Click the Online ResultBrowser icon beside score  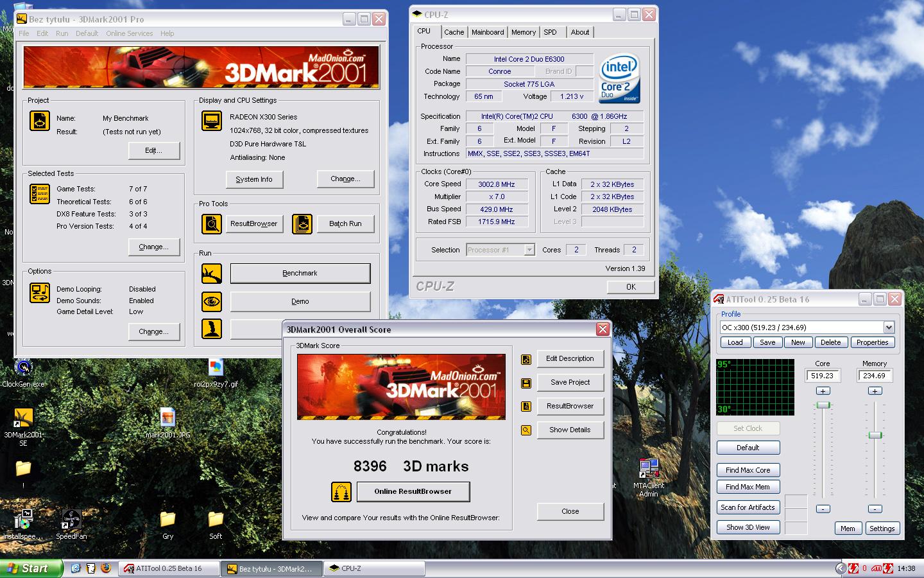coord(341,492)
